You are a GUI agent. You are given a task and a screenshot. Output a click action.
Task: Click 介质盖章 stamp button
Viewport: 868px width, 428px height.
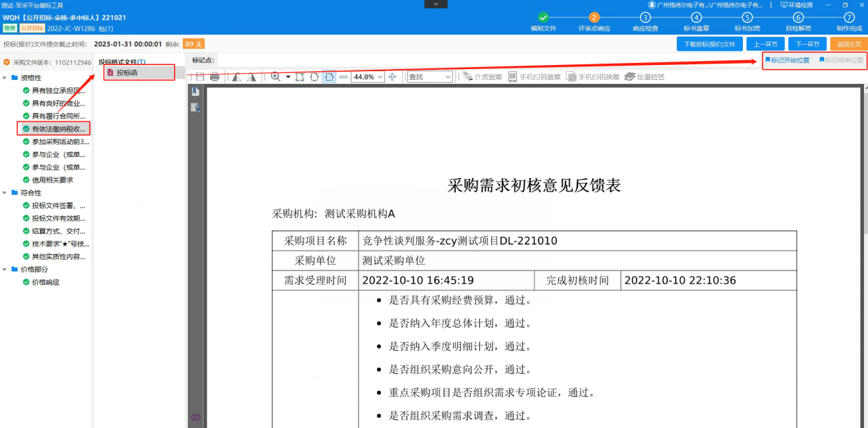click(x=482, y=77)
